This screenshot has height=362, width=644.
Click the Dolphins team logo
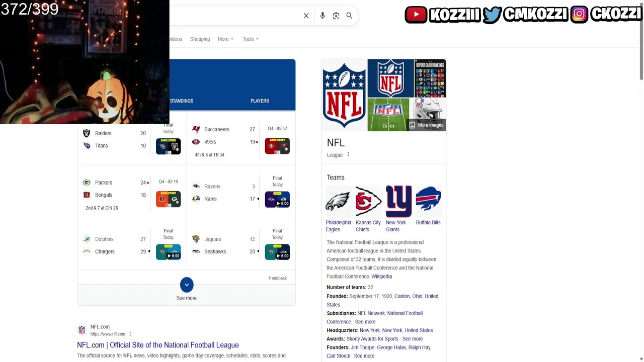(x=87, y=239)
